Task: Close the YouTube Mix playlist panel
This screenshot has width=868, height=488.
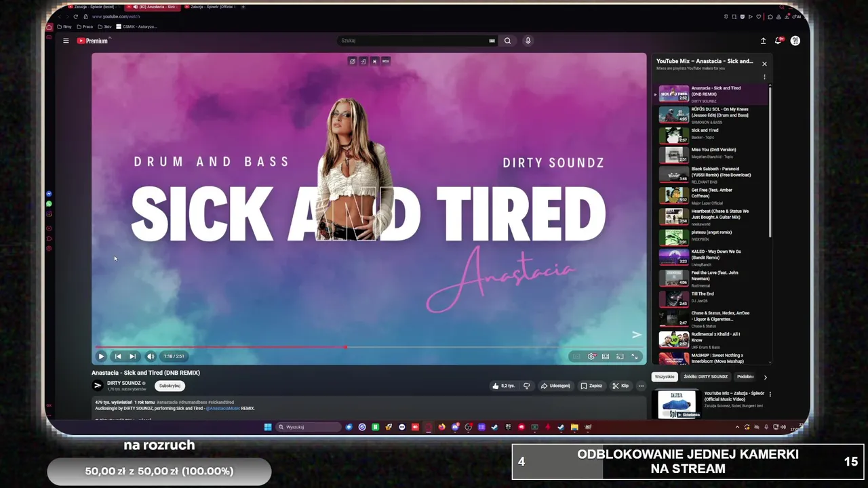Action: pos(764,64)
